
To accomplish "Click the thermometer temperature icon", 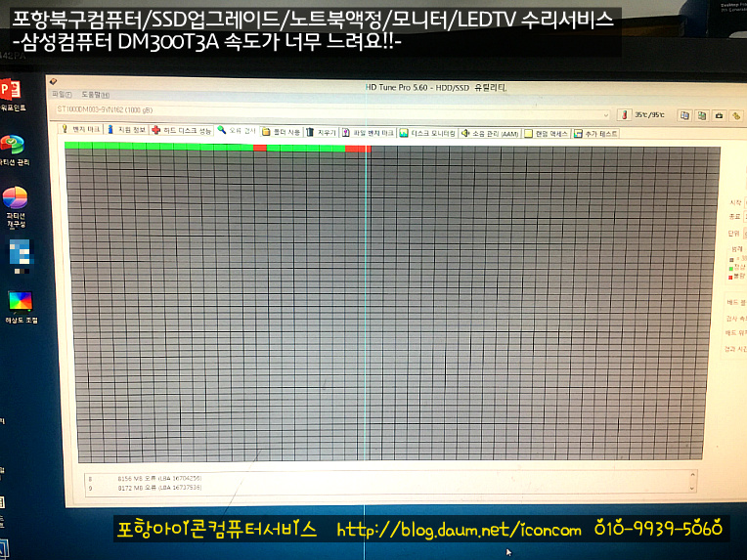I will tap(624, 114).
